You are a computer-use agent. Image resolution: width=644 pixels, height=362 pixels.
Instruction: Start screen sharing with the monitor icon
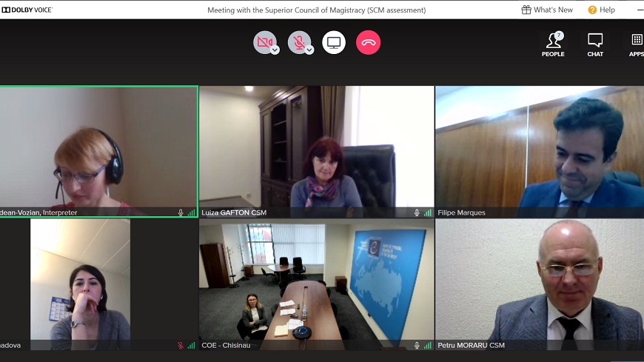(x=334, y=42)
